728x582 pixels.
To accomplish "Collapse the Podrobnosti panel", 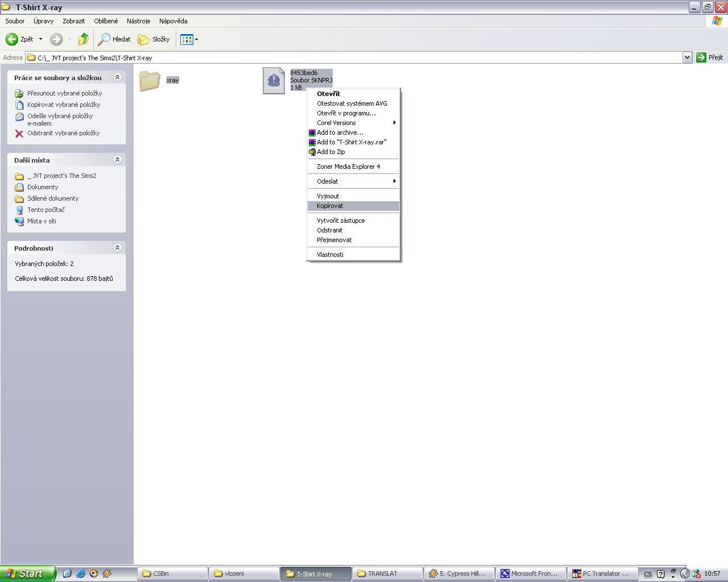I will [118, 248].
